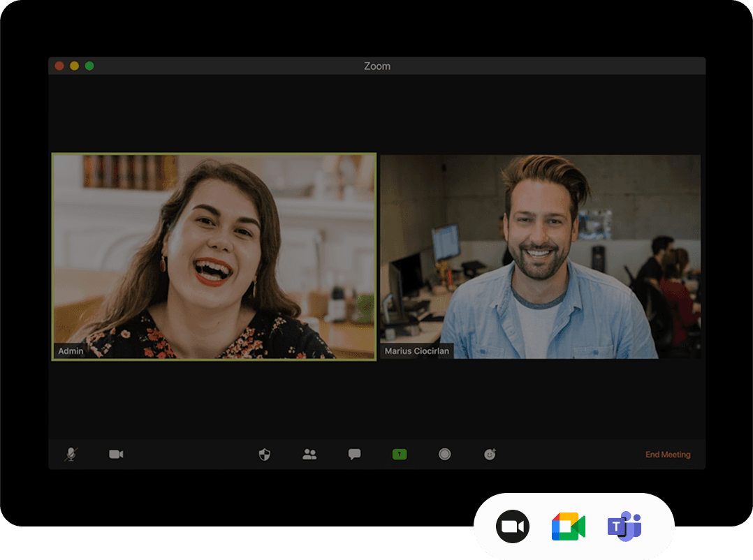753x560 pixels.
Task: Select the Google Meet icon
Action: pyautogui.click(x=568, y=526)
